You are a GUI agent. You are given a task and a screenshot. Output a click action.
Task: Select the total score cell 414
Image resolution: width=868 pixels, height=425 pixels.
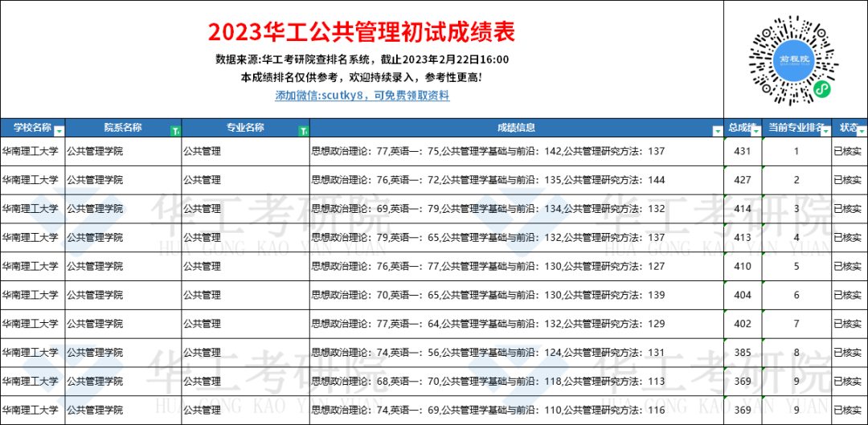[x=743, y=209]
